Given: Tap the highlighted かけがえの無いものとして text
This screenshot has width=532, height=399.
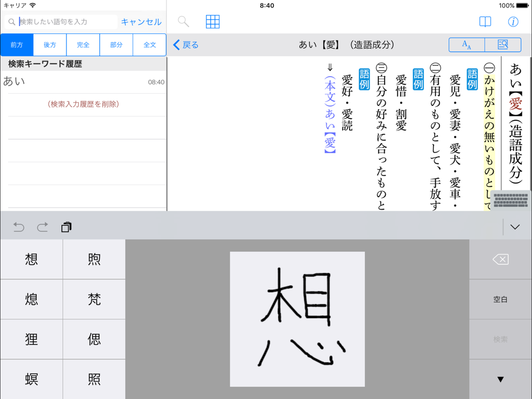Looking at the screenshot, I should pyautogui.click(x=489, y=143).
